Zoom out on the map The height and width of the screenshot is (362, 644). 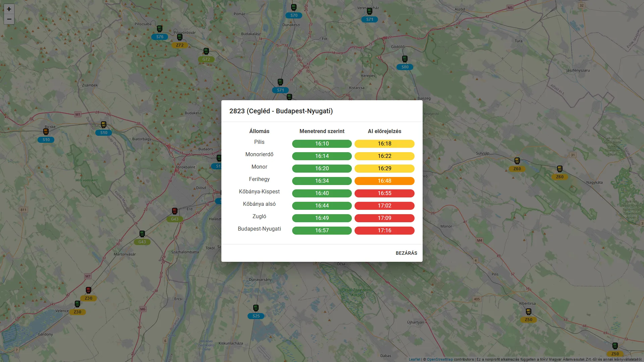pyautogui.click(x=9, y=19)
